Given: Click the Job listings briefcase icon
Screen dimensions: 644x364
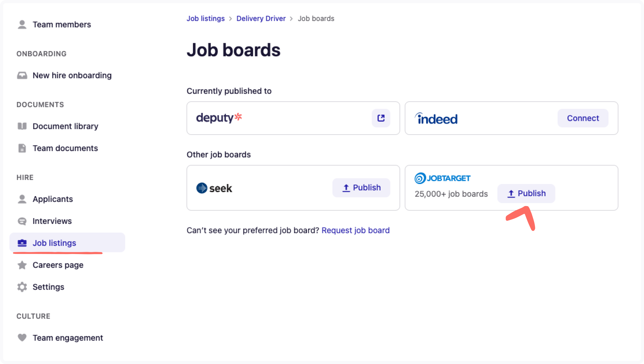Looking at the screenshot, I should pyautogui.click(x=22, y=243).
